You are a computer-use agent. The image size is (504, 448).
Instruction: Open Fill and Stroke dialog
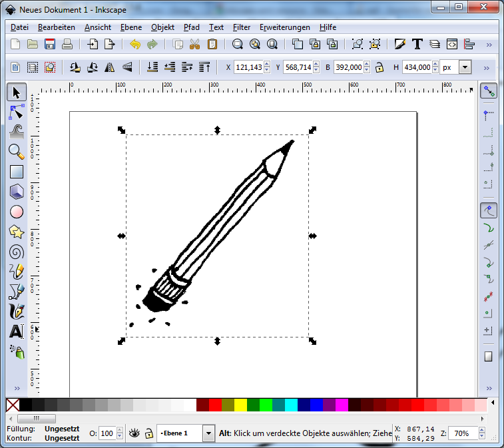click(x=400, y=44)
